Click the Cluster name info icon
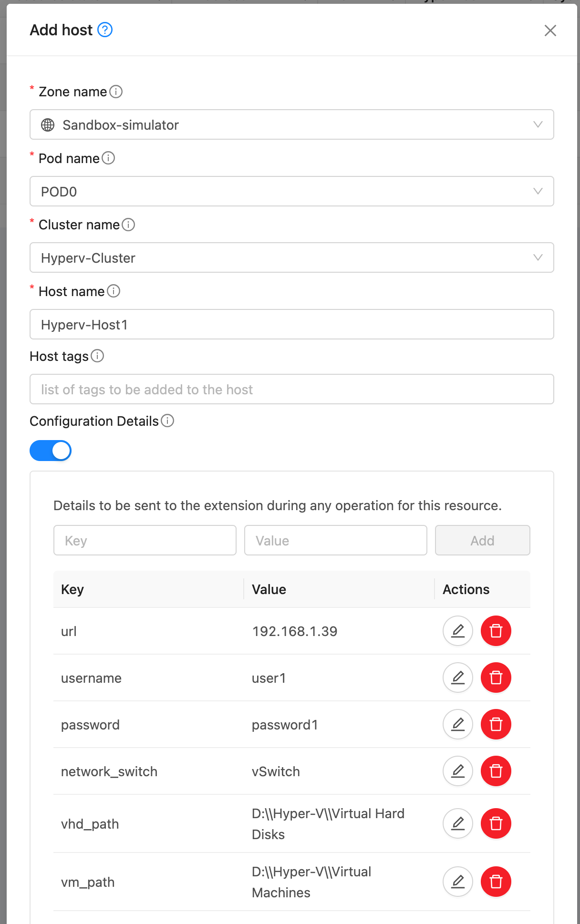 128,225
